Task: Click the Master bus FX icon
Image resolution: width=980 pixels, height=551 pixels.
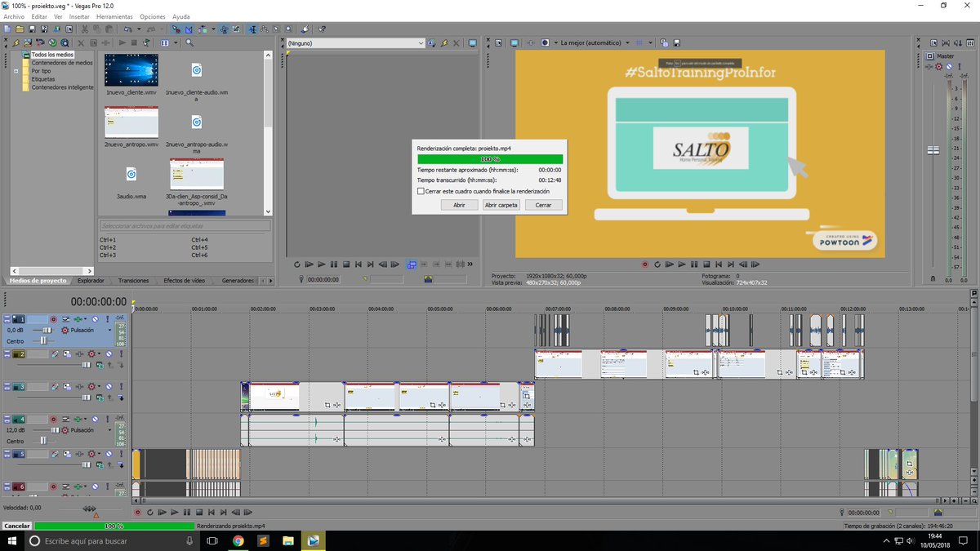Action: (929, 66)
